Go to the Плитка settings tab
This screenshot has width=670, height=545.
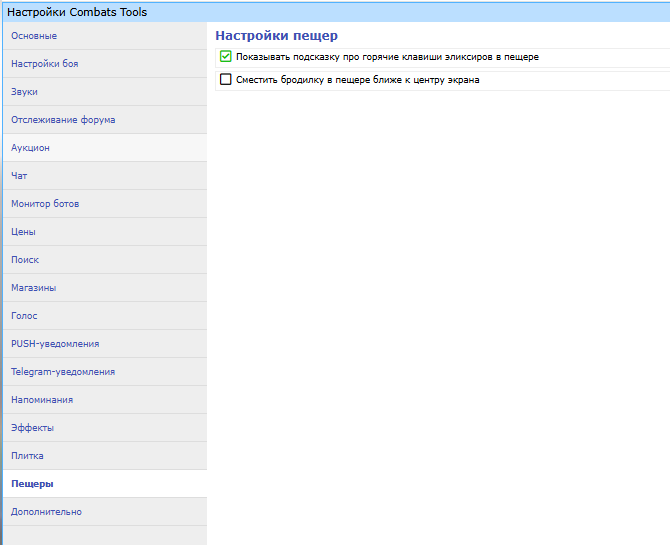coord(28,456)
